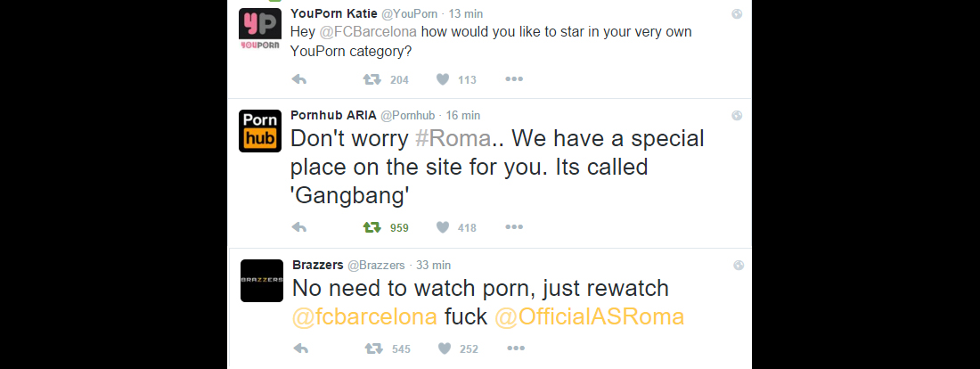Open the @fcbarcelona mention in Brazzers tweet

pyautogui.click(x=364, y=317)
